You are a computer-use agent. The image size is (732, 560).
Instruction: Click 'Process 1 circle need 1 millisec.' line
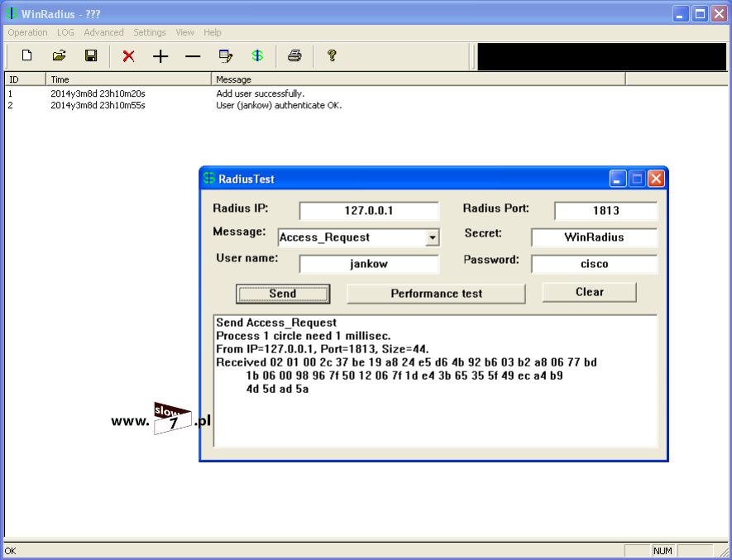(304, 336)
